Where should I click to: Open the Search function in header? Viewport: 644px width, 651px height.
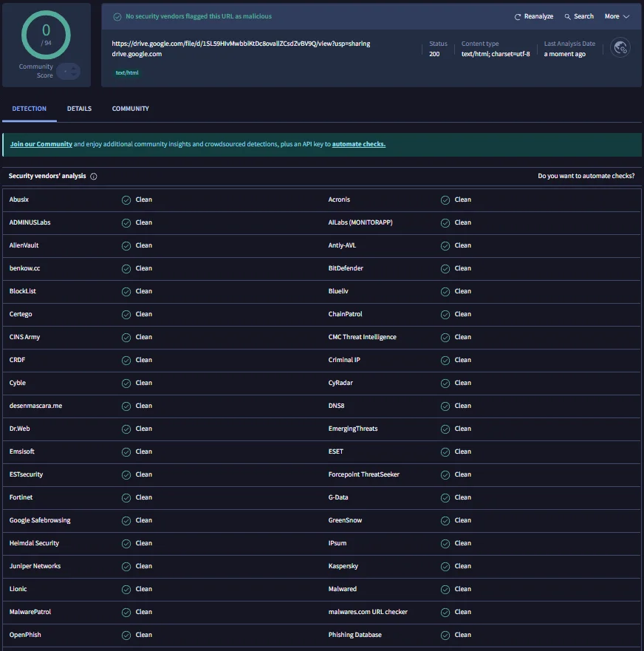click(x=579, y=16)
